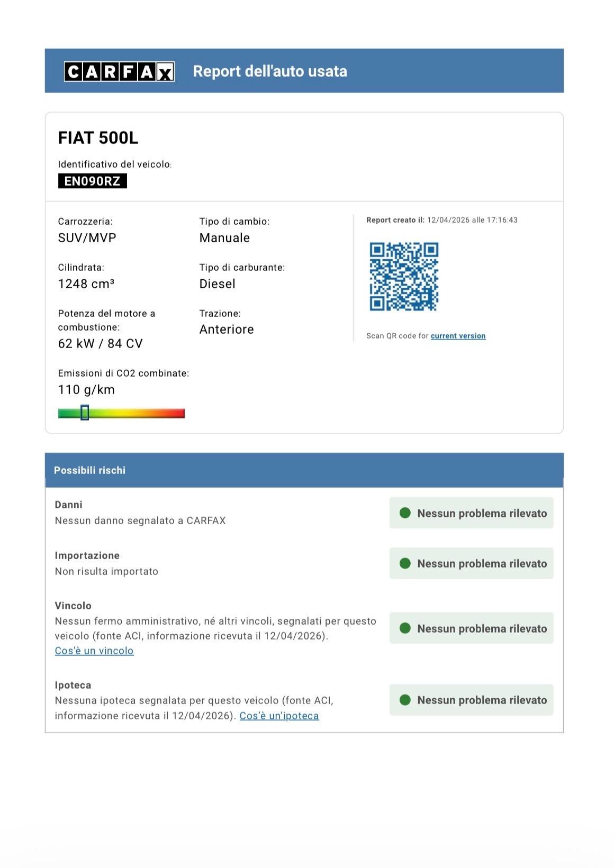Click the QR code image

pyautogui.click(x=404, y=277)
